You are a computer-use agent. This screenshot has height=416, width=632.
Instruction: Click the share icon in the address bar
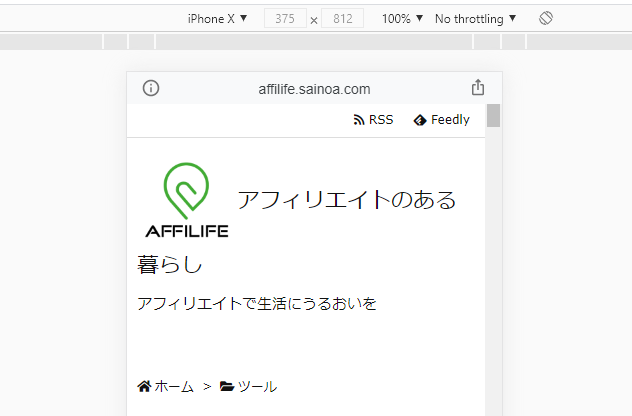478,87
